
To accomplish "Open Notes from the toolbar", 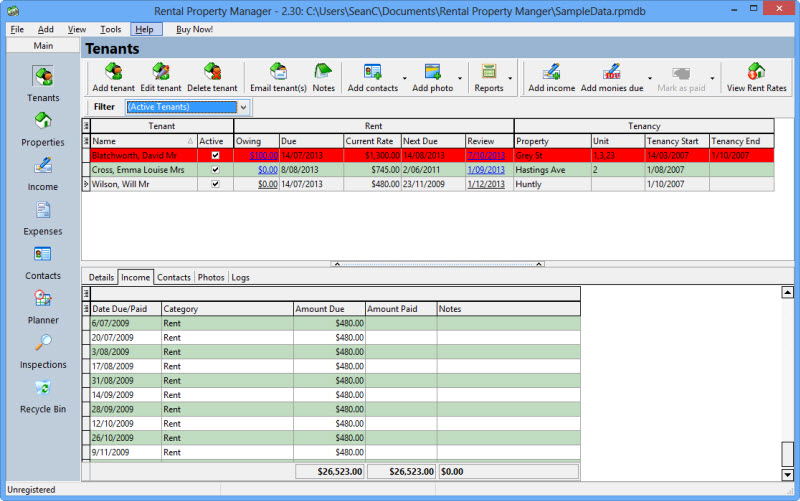I will 323,77.
